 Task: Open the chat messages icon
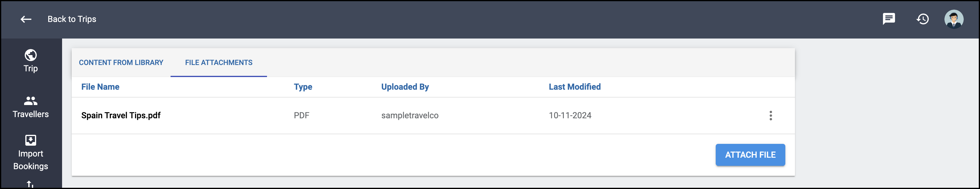pos(889,19)
